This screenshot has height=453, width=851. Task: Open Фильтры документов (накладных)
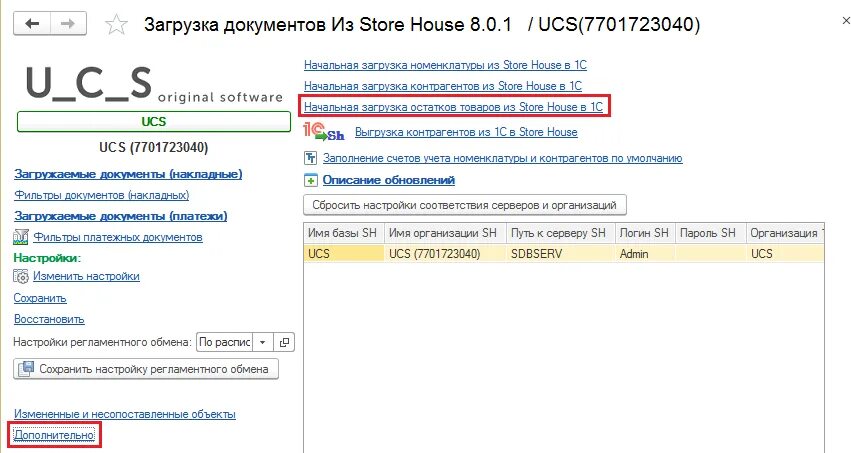coord(101,195)
